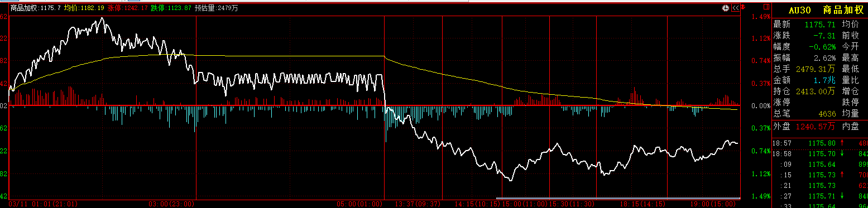Click the red anchor icon atop the percentage axis
The image size is (868, 208).
(x=743, y=7)
